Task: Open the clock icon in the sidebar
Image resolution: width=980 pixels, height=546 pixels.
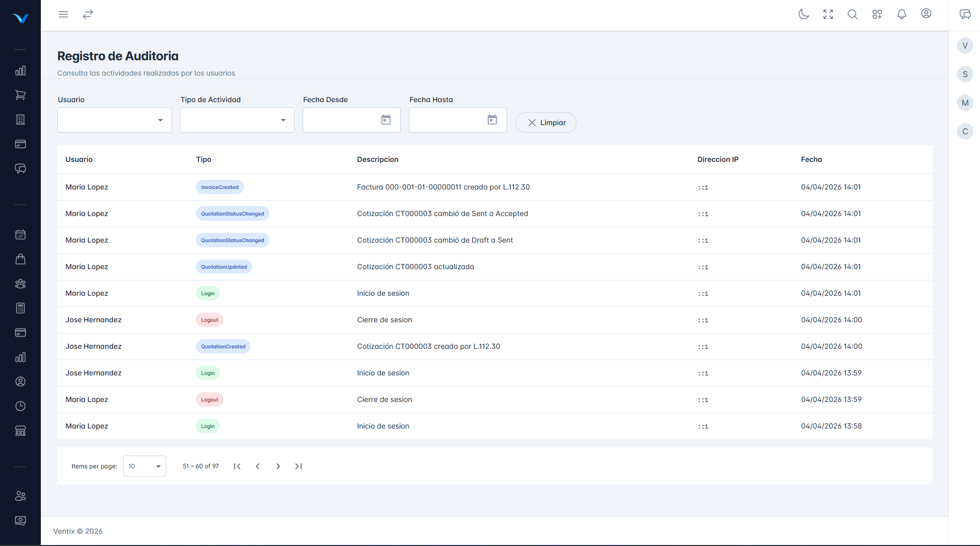Action: click(20, 406)
